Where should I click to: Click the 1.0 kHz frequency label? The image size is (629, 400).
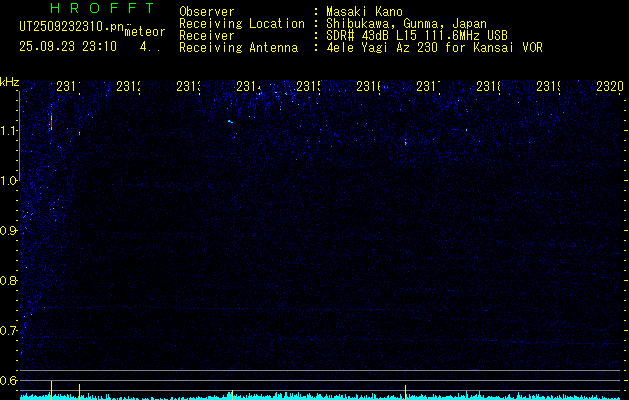(x=10, y=181)
